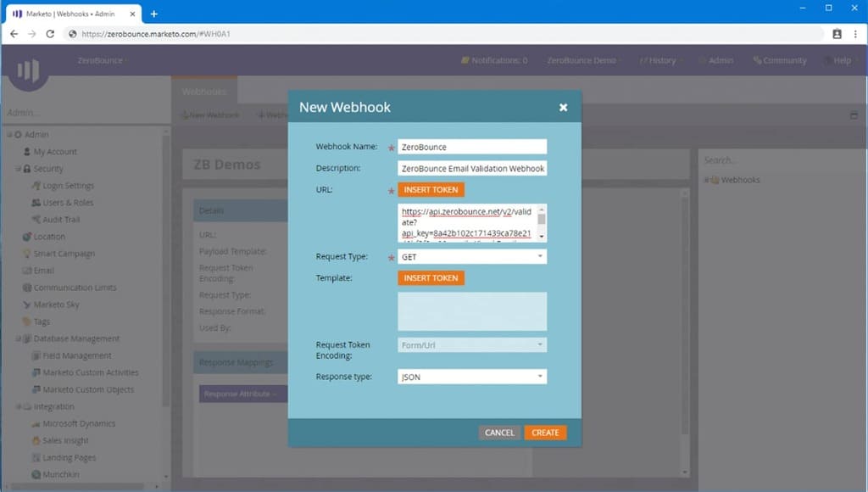Select Users & Roles tree item
Viewport: 868px width, 492px height.
[x=68, y=203]
